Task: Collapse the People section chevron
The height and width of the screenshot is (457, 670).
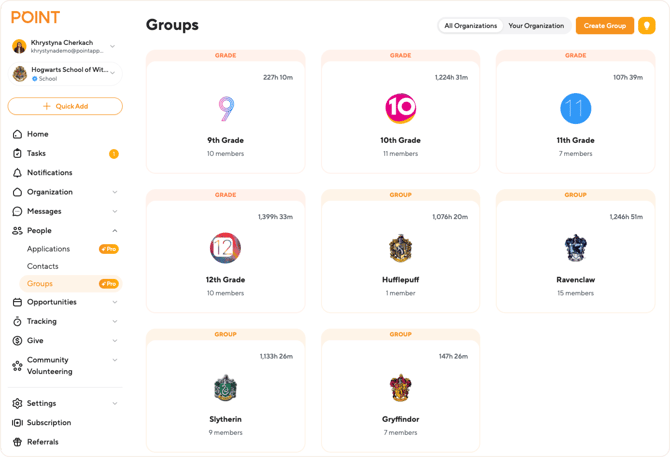Action: point(115,231)
